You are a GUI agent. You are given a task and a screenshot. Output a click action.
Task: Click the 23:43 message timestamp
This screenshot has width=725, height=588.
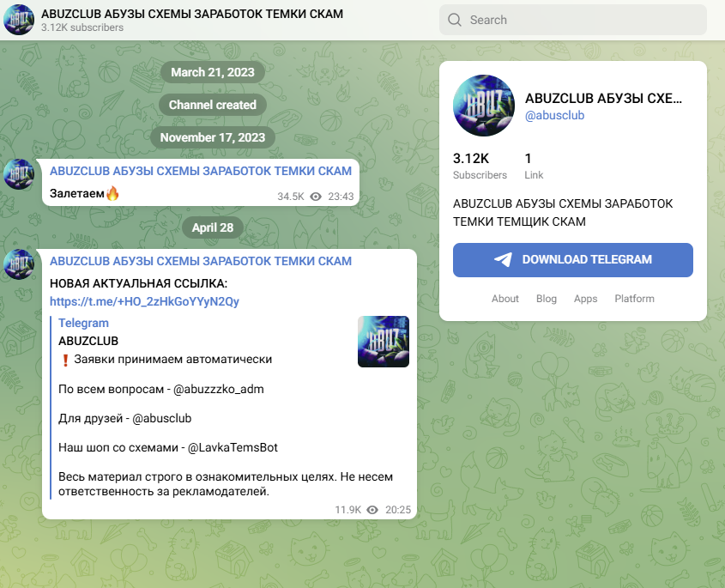tap(341, 197)
